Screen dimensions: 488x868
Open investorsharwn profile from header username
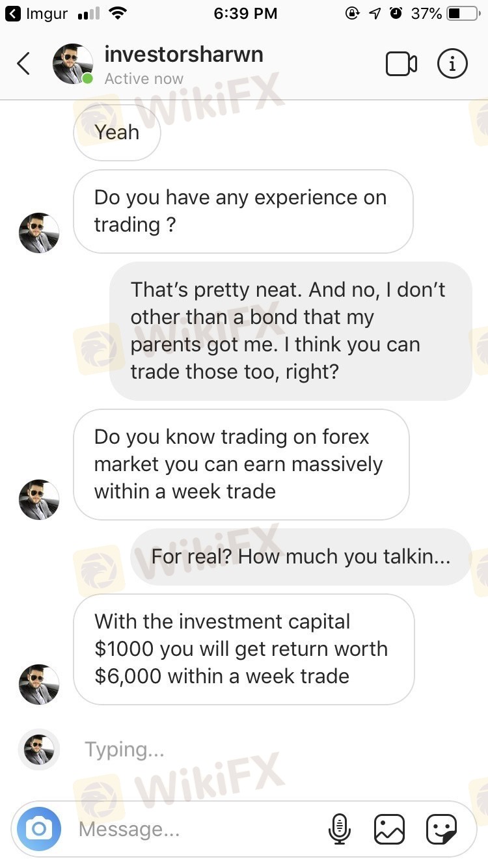pyautogui.click(x=183, y=55)
